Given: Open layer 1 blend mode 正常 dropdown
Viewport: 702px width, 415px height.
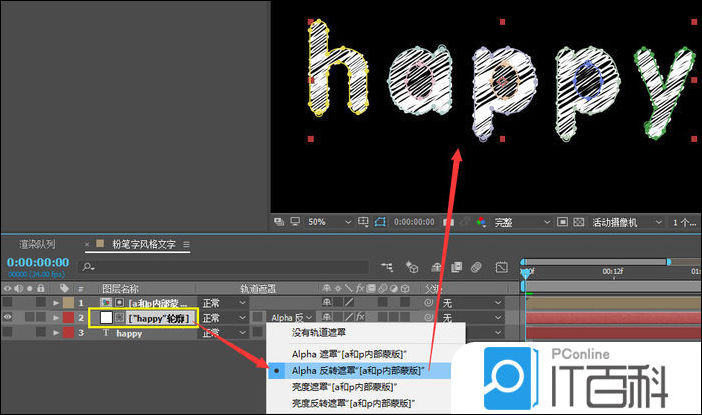Looking at the screenshot, I should pyautogui.click(x=224, y=303).
